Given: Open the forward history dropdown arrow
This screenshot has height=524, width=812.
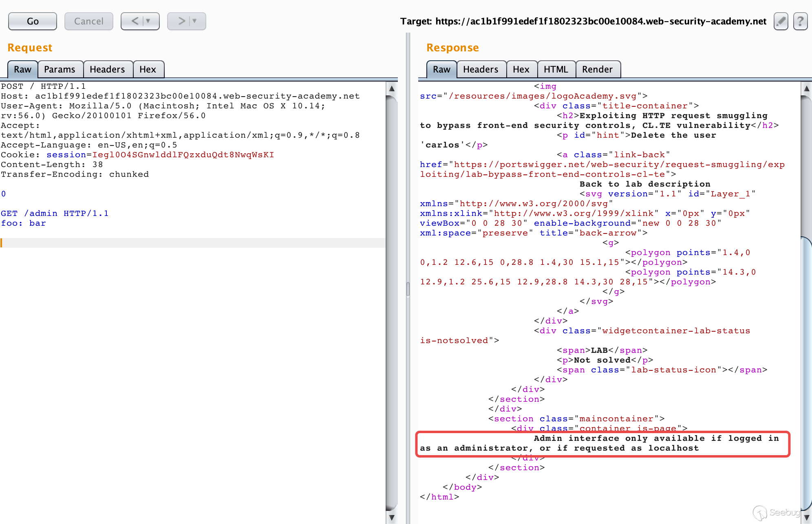Looking at the screenshot, I should coord(195,21).
